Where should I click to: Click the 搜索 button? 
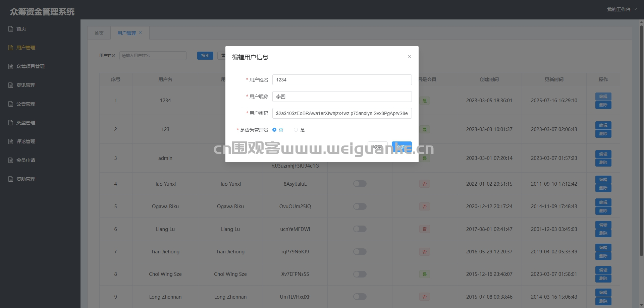click(205, 56)
